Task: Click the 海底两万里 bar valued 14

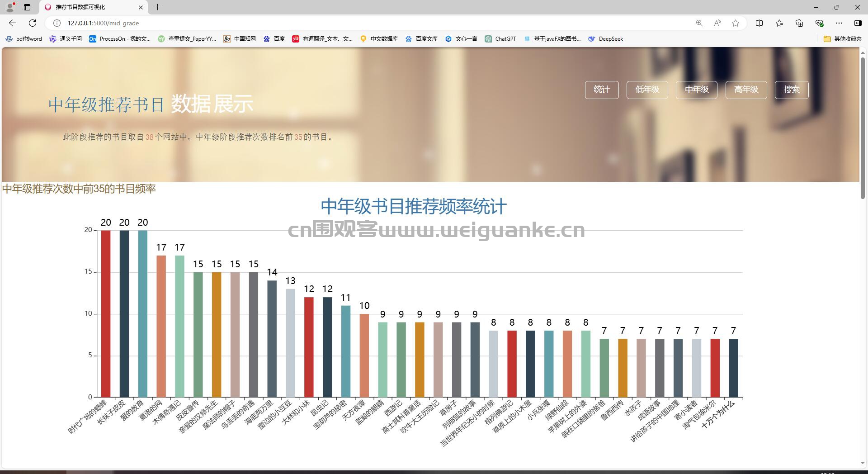Action: coord(272,339)
